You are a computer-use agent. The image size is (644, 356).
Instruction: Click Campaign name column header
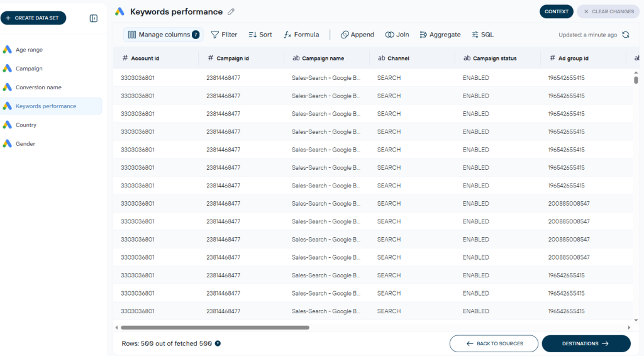click(x=326, y=58)
